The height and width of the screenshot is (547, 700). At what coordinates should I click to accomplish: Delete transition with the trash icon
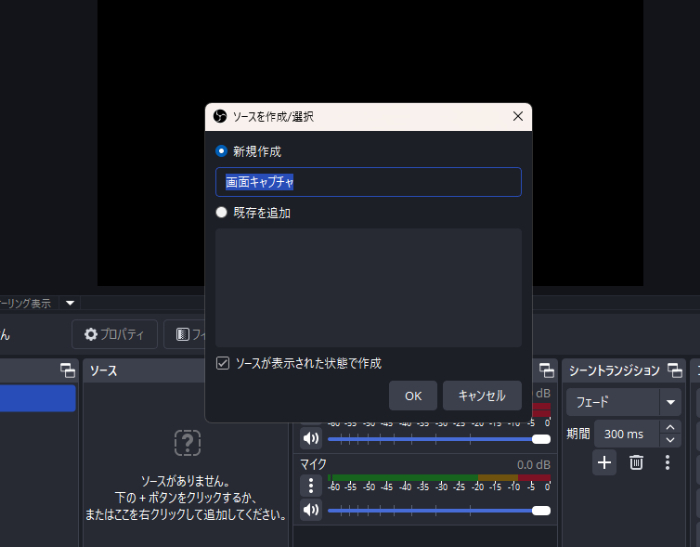(636, 463)
